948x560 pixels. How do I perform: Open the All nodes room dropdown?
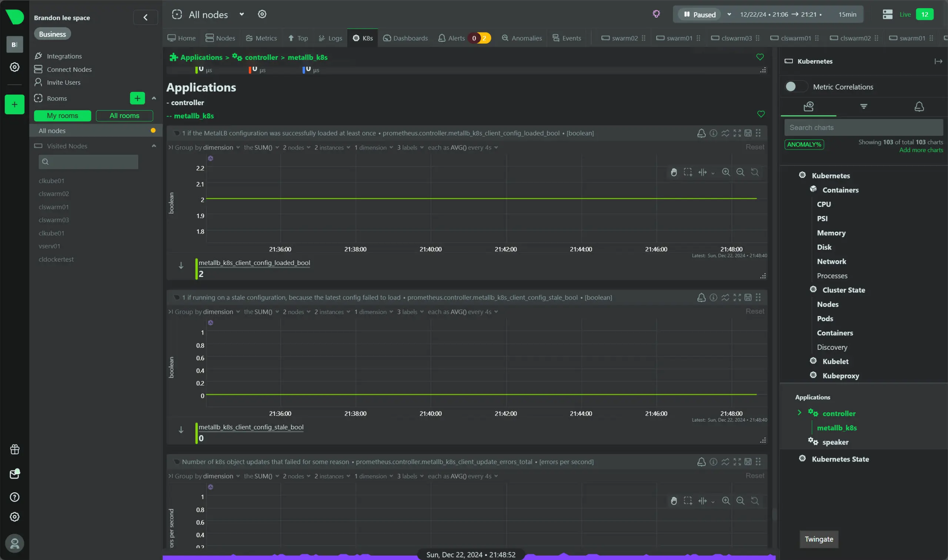click(x=241, y=14)
